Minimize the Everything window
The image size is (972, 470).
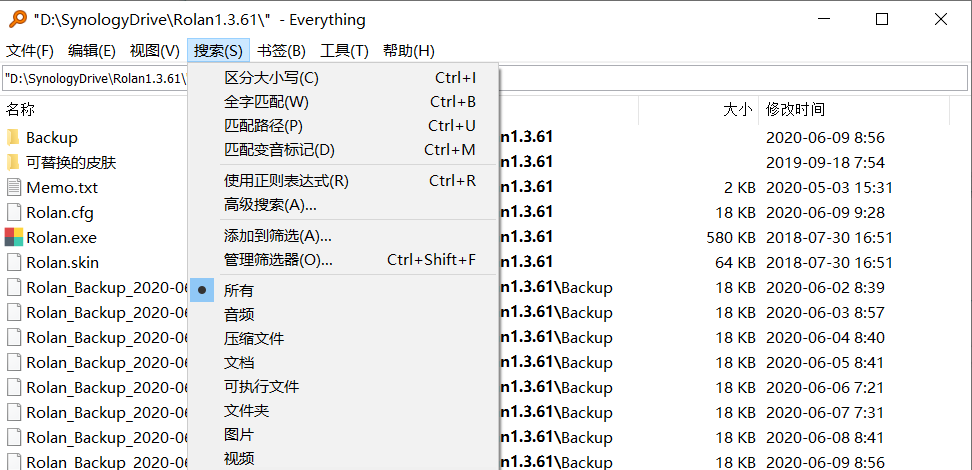(823, 19)
